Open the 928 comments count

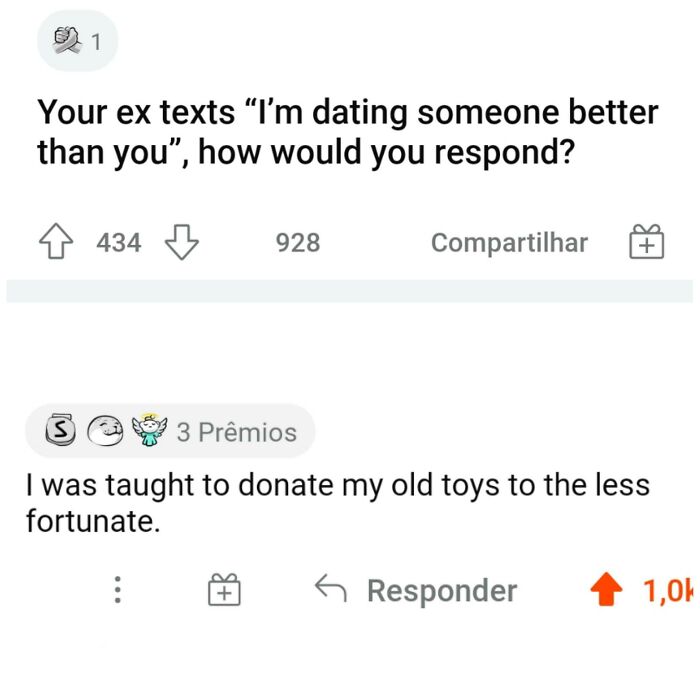(298, 242)
